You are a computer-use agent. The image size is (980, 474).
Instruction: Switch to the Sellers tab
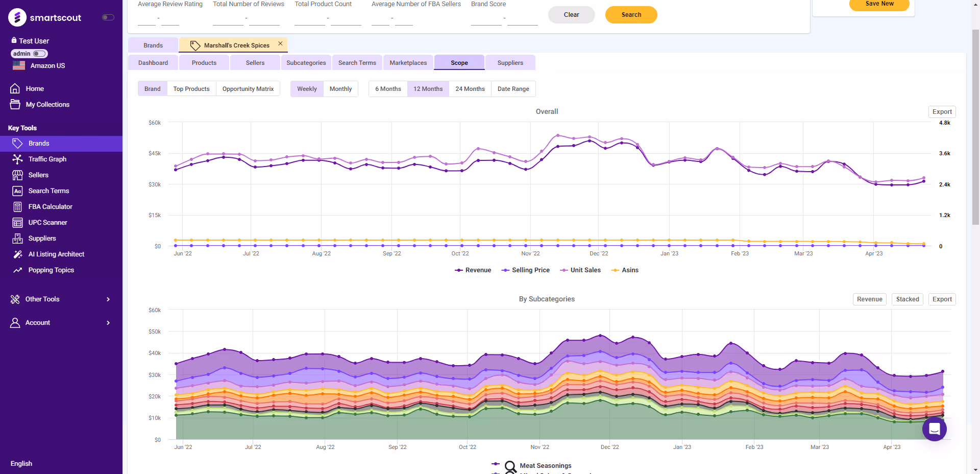[x=255, y=63]
